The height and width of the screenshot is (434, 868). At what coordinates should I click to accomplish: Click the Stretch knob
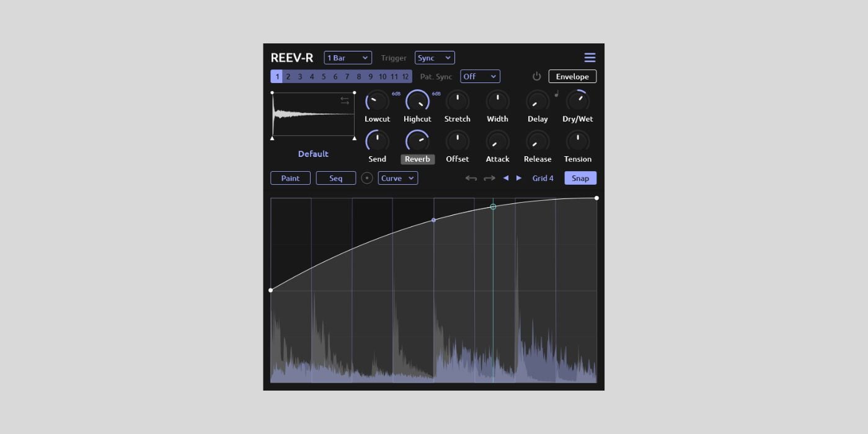(x=458, y=100)
